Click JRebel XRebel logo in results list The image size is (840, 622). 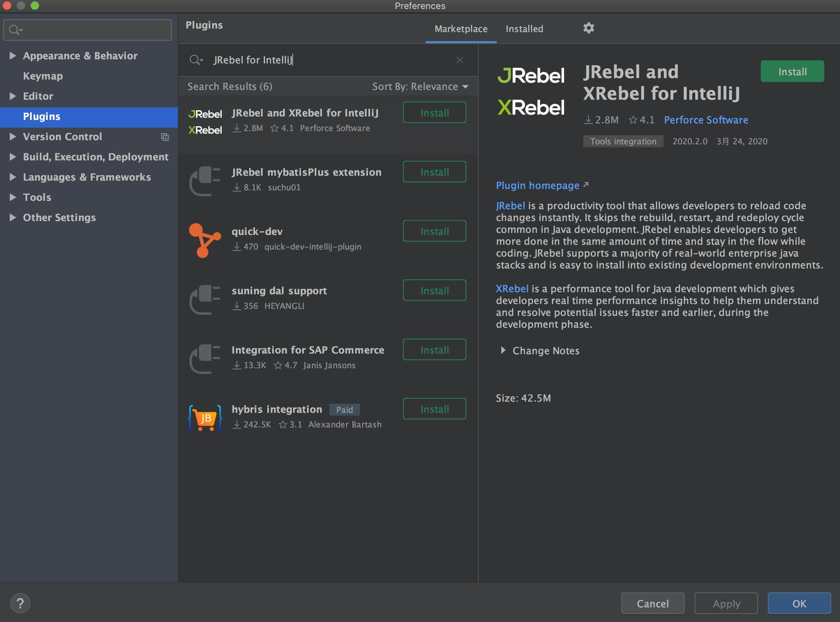pyautogui.click(x=205, y=122)
